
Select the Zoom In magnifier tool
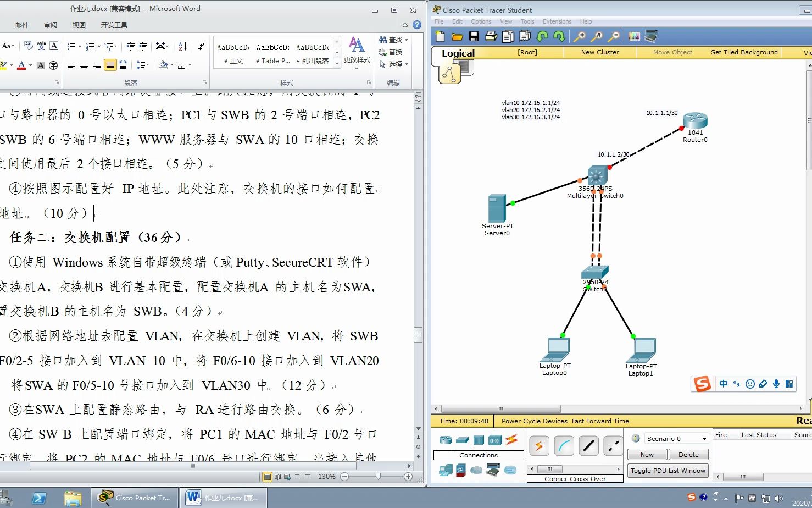click(x=581, y=36)
